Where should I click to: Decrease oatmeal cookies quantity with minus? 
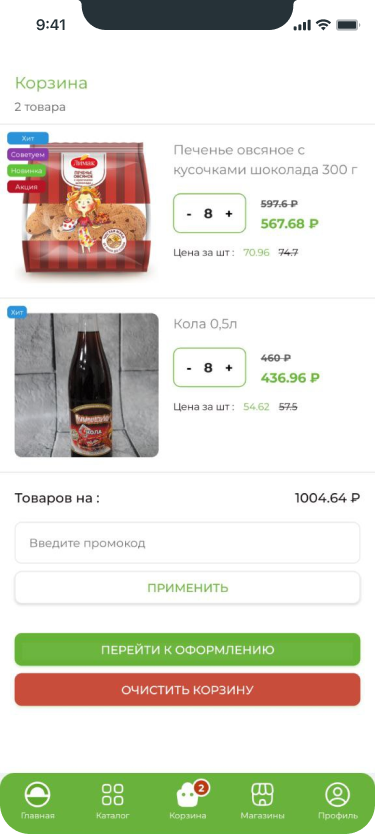click(189, 214)
